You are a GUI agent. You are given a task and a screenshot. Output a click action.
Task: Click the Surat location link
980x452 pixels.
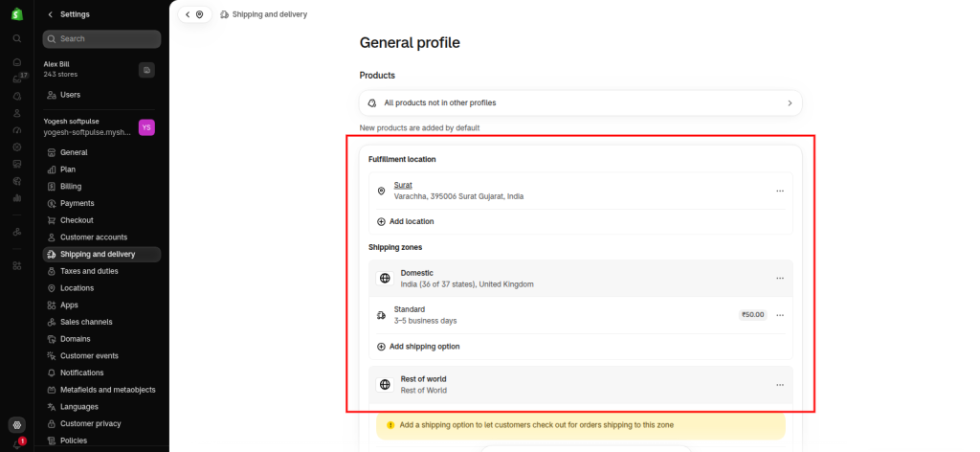pos(403,185)
